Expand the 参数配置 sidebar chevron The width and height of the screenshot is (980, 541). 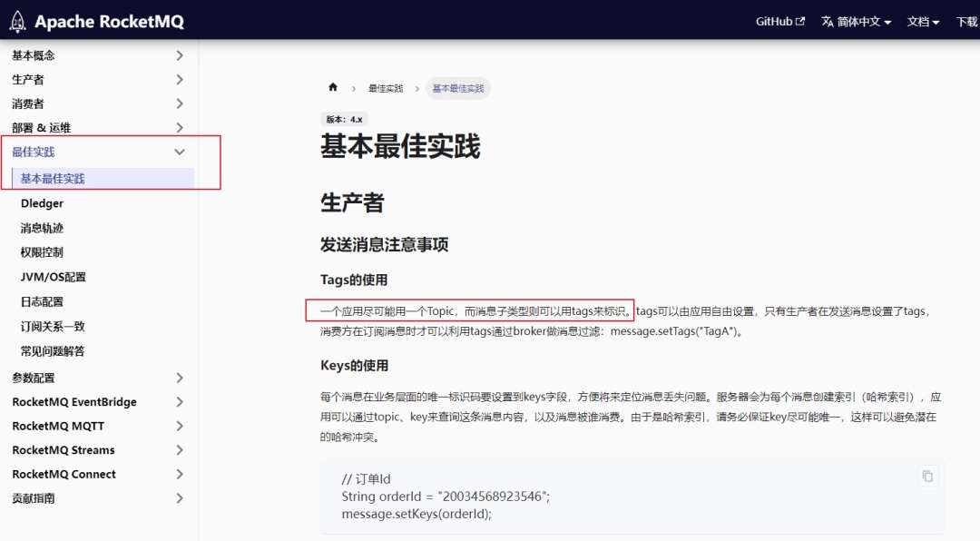(180, 378)
